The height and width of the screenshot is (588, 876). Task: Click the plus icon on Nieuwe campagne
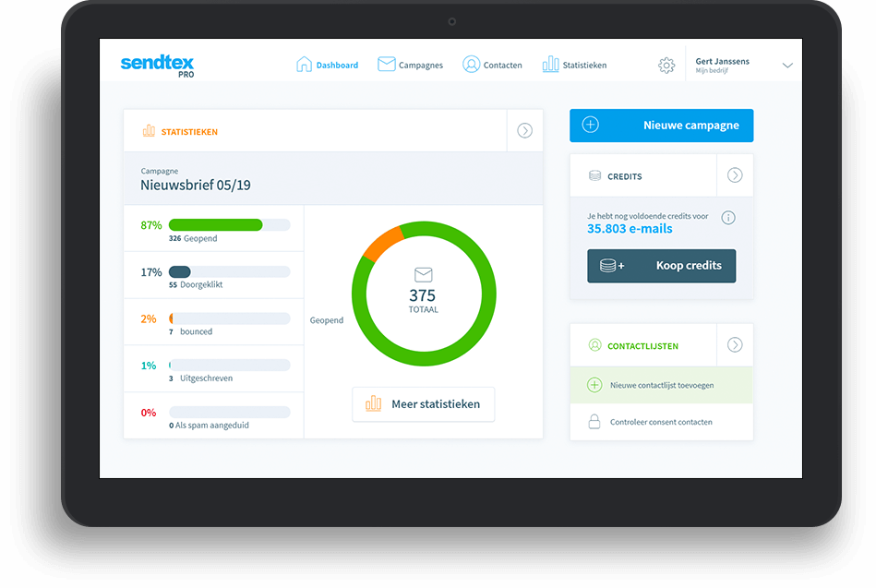(x=591, y=125)
